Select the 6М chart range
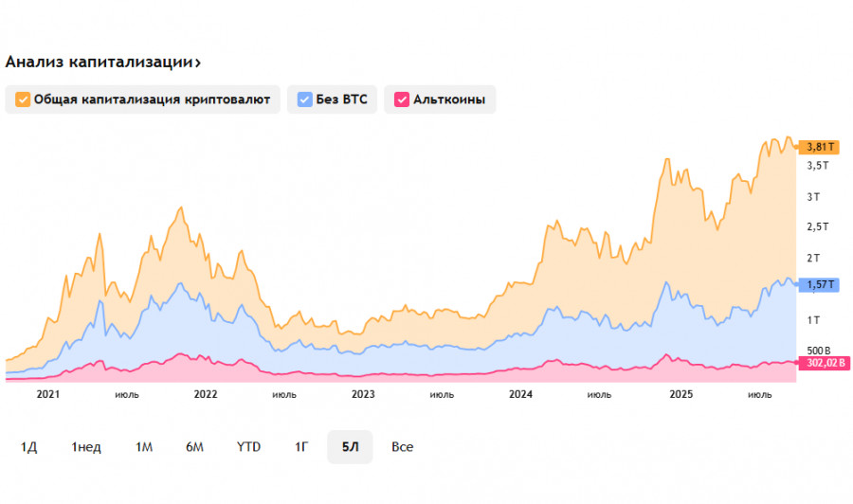Screen dimensions: 853x504 [194, 447]
